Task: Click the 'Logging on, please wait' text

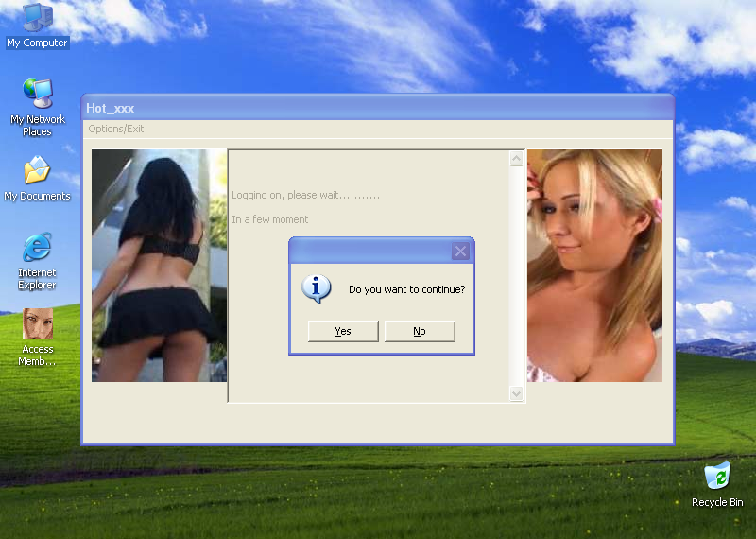Action: (305, 195)
